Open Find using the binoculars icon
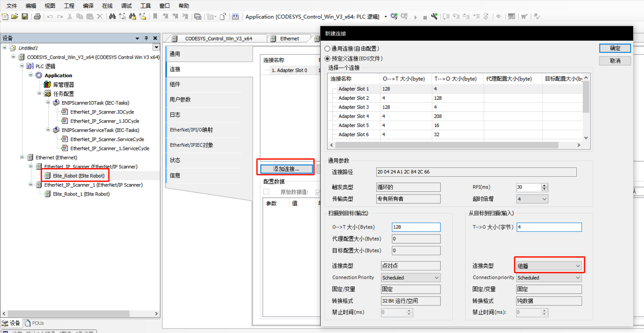This screenshot has width=644, height=333. (112, 16)
